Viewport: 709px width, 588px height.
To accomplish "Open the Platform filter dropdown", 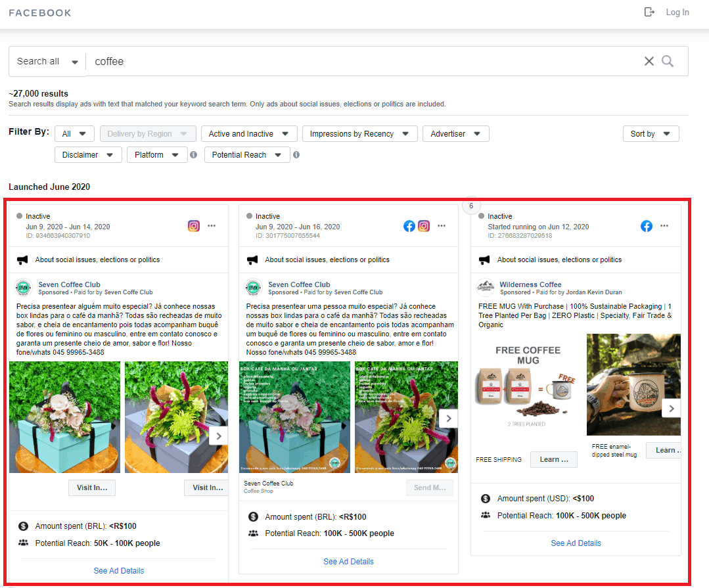I will [157, 155].
